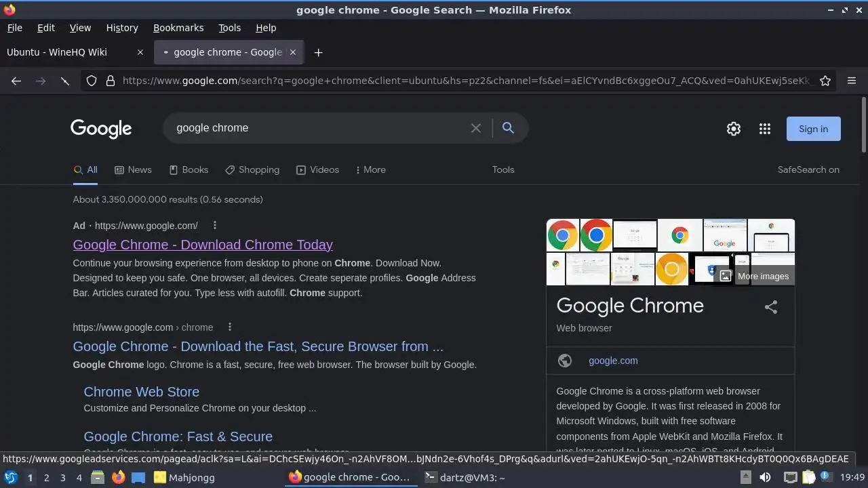Open the clipboard notes tray icon
This screenshot has width=868, height=488.
[808, 477]
